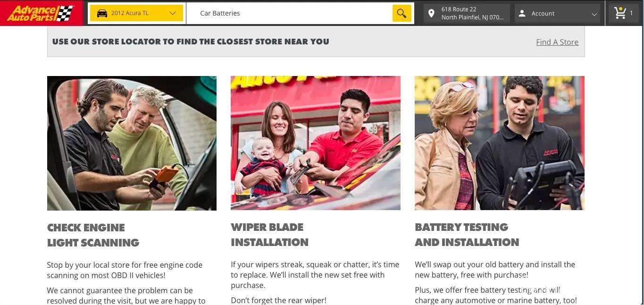Click the wiper blade installation photo
This screenshot has height=305, width=644.
click(316, 143)
